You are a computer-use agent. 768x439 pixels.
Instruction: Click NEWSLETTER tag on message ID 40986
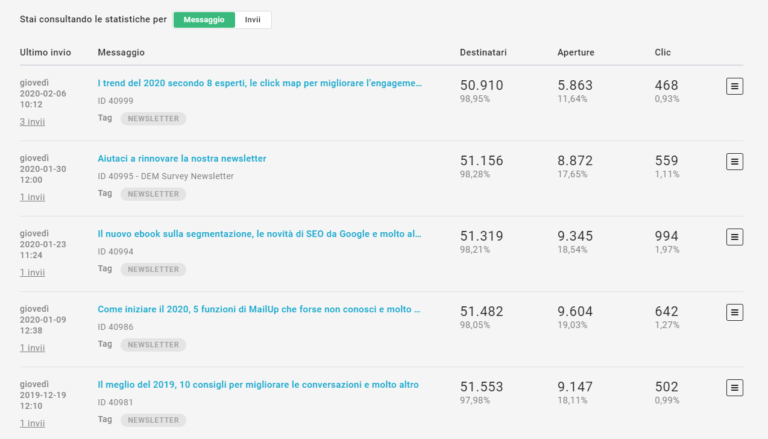[153, 344]
